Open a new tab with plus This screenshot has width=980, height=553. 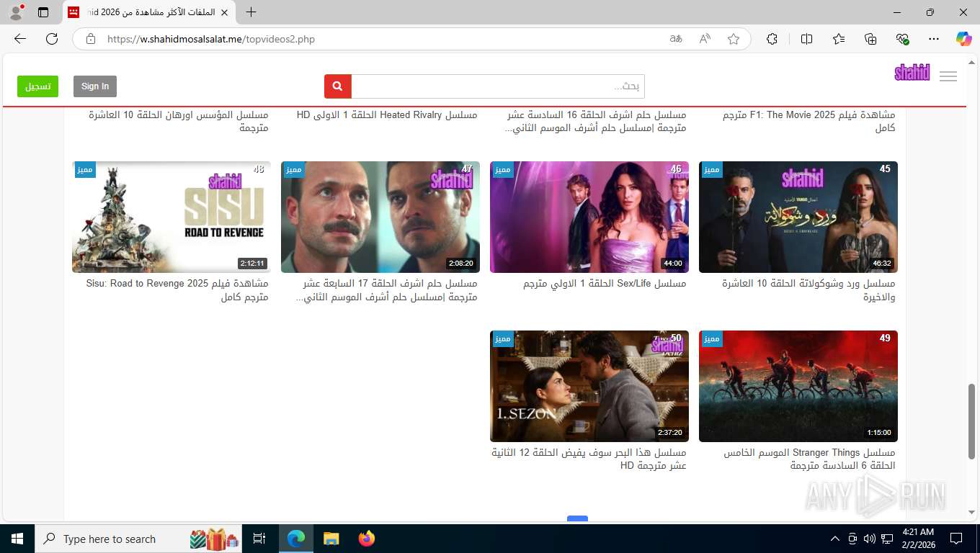[x=251, y=12]
